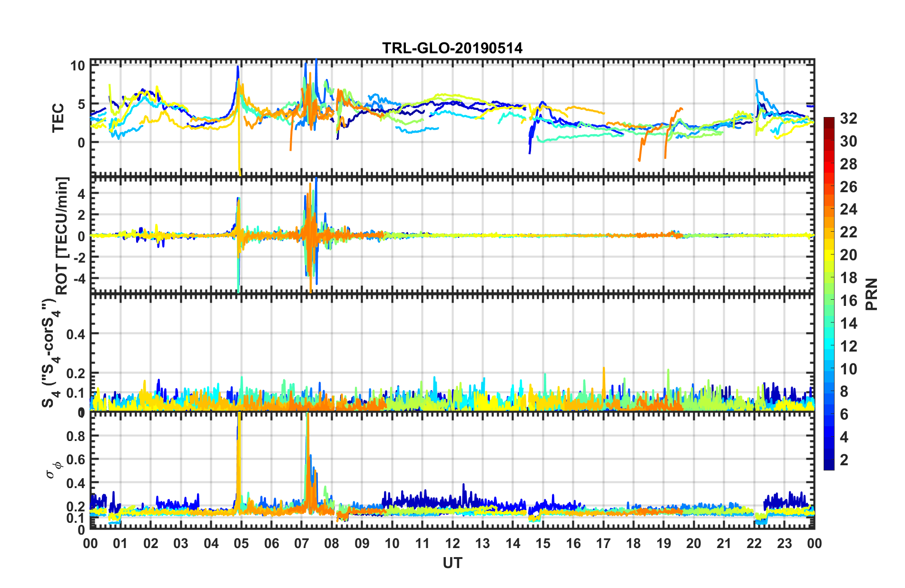Select UT axis hour label 23
The image size is (905, 588).
[x=785, y=543]
